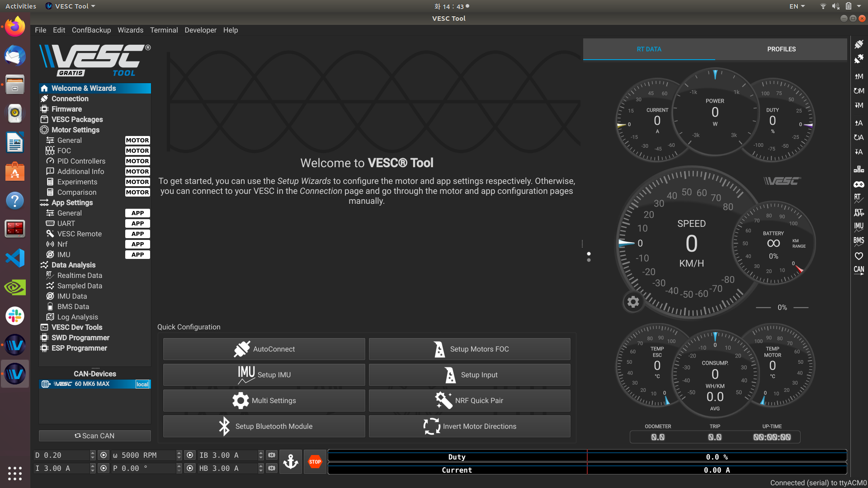Click the anchor brake button
868x488 pixels.
coord(291,462)
